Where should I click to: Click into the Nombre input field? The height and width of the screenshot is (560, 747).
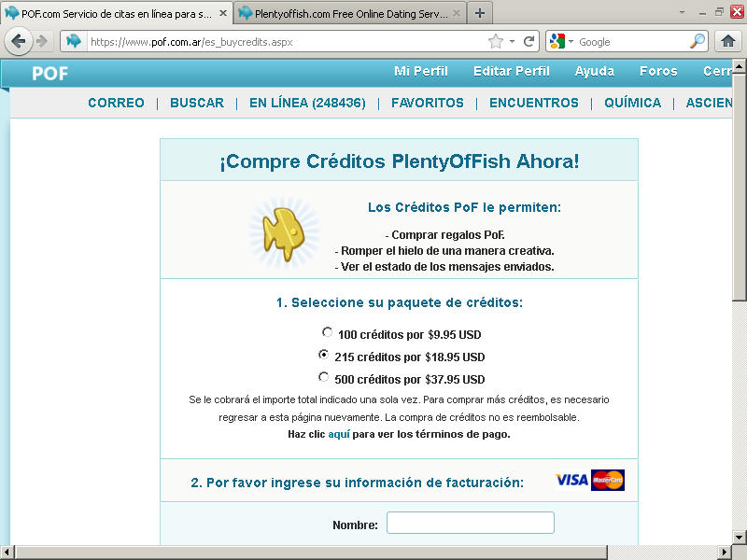pyautogui.click(x=471, y=523)
